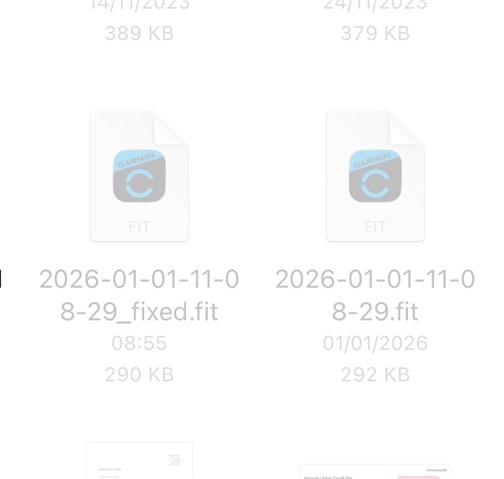The width and height of the screenshot is (504, 479).
Task: Select the 24/11/2023 date text
Action: click(375, 5)
